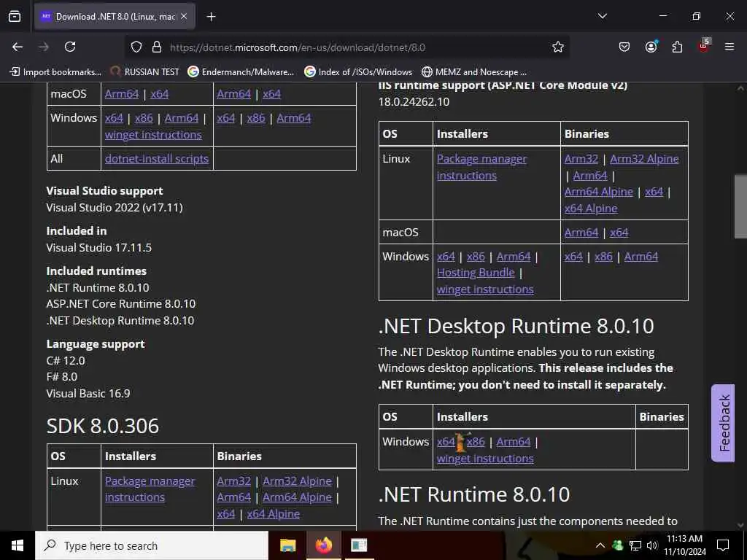Click ASP.NET Core macOS Arm64 binary link
This screenshot has height=560, width=747.
pos(581,233)
